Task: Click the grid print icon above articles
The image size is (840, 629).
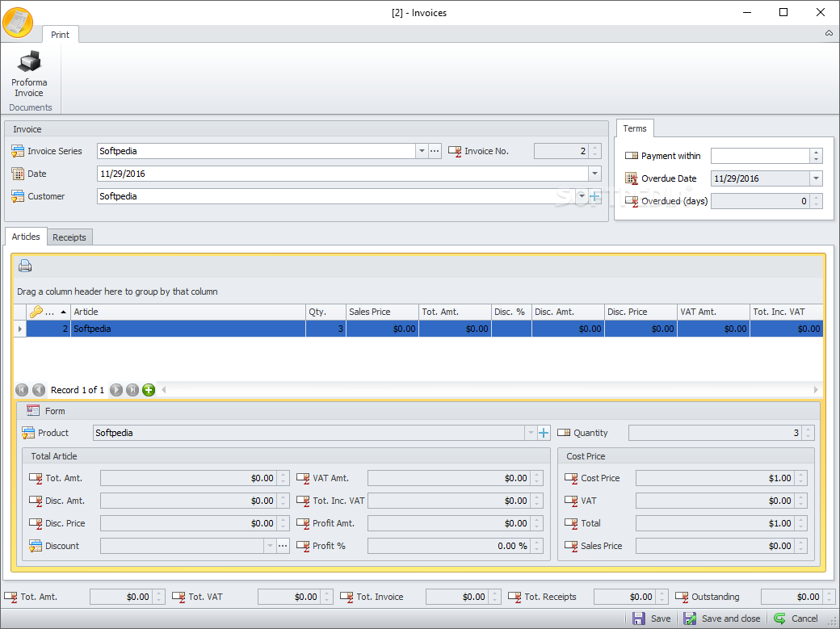Action: tap(25, 266)
